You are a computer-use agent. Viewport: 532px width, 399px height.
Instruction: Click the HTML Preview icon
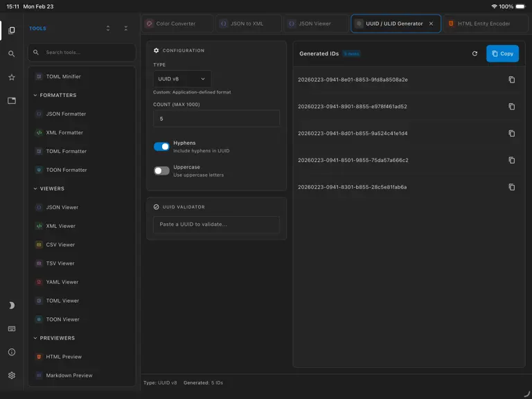click(39, 357)
